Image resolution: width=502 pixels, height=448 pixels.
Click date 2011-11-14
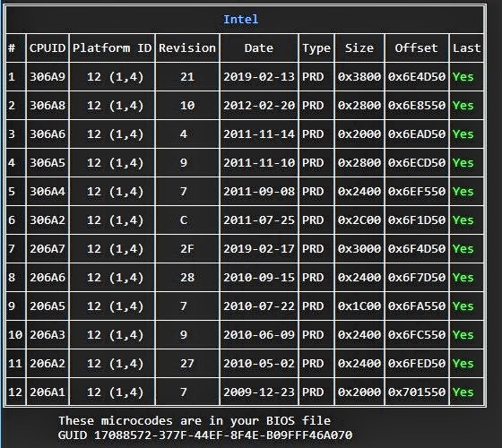[x=259, y=134]
